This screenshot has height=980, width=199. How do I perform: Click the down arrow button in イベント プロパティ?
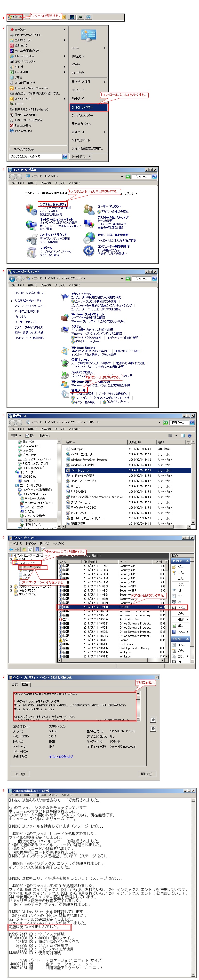(x=153, y=728)
